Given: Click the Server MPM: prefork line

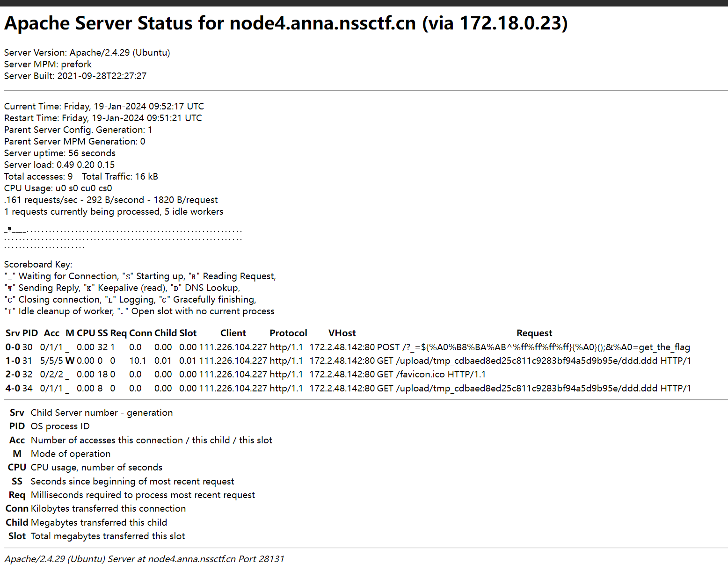Looking at the screenshot, I should click(48, 64).
